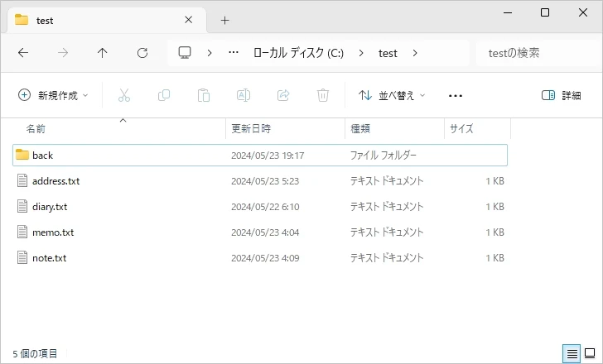
Task: Refresh the current folder view
Action: click(142, 53)
